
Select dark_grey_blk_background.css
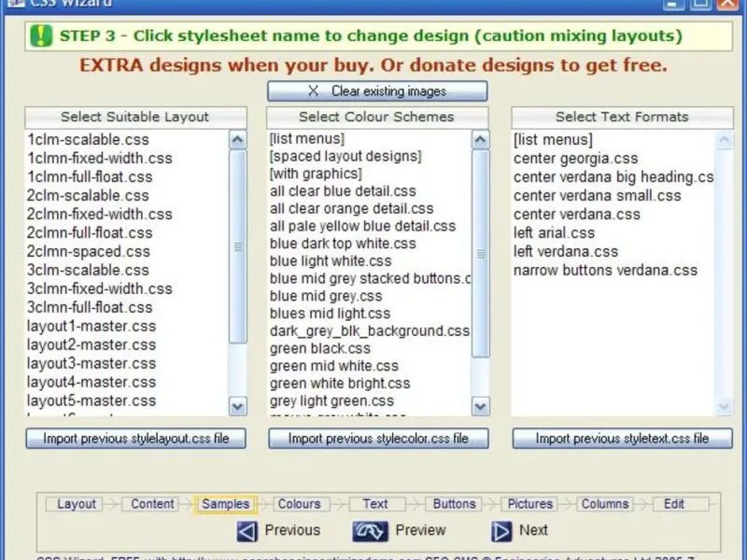(369, 330)
